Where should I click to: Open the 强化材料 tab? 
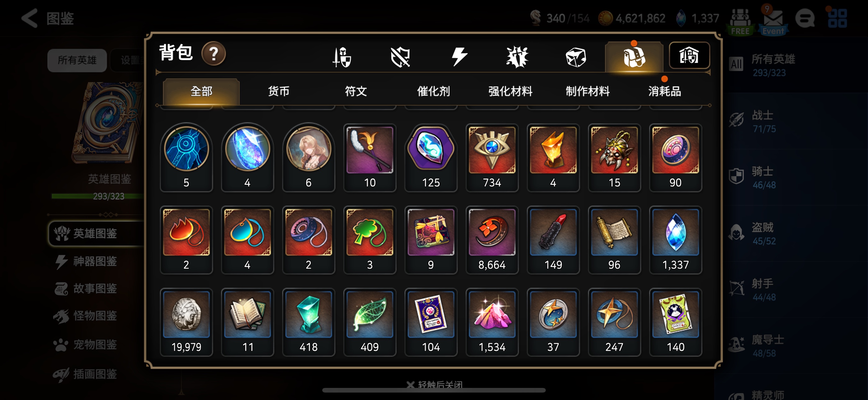click(x=510, y=91)
